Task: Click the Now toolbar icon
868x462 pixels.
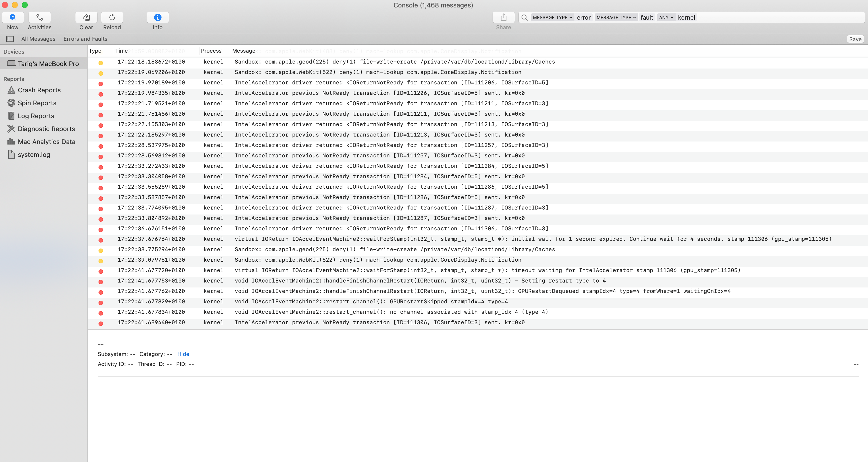Action: coord(13,17)
